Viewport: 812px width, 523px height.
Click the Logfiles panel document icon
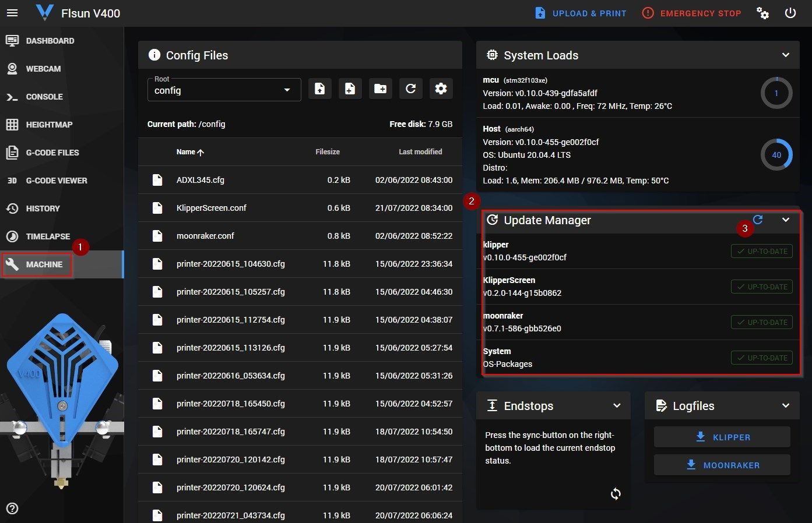pos(661,406)
